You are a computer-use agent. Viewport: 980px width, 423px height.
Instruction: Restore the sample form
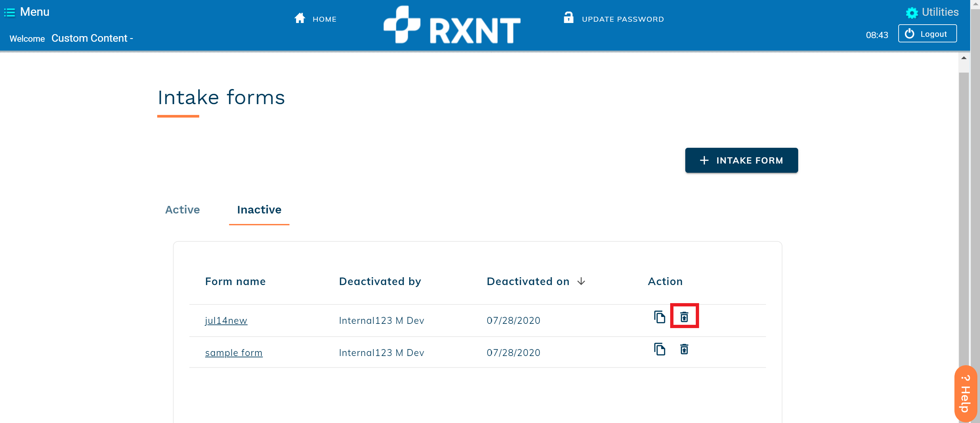(x=684, y=349)
